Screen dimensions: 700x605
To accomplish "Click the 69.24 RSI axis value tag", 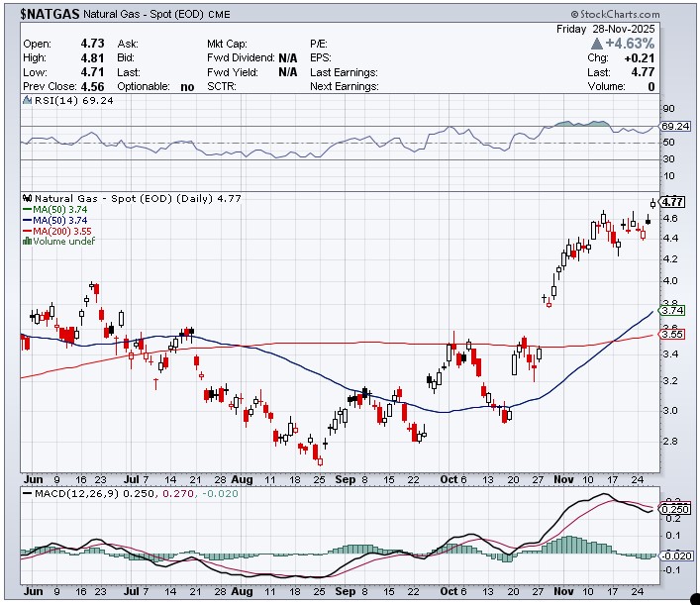I will [x=673, y=127].
